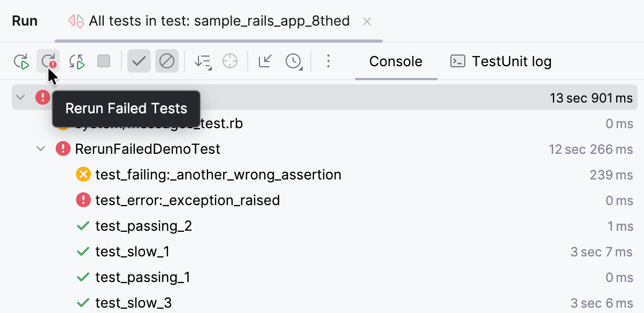Click the 12 sec 266 ms duration
The image size is (644, 313).
(x=591, y=149)
